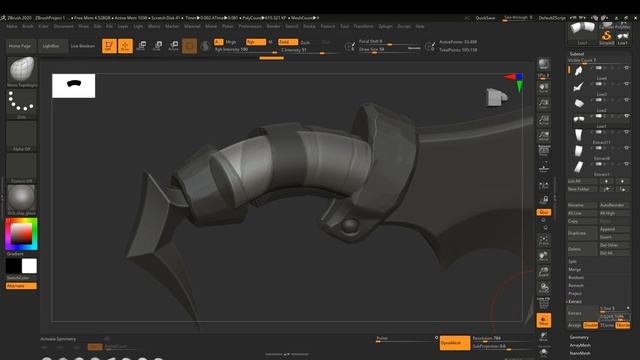
Task: Click the camera head view indicator
Action: click(497, 97)
